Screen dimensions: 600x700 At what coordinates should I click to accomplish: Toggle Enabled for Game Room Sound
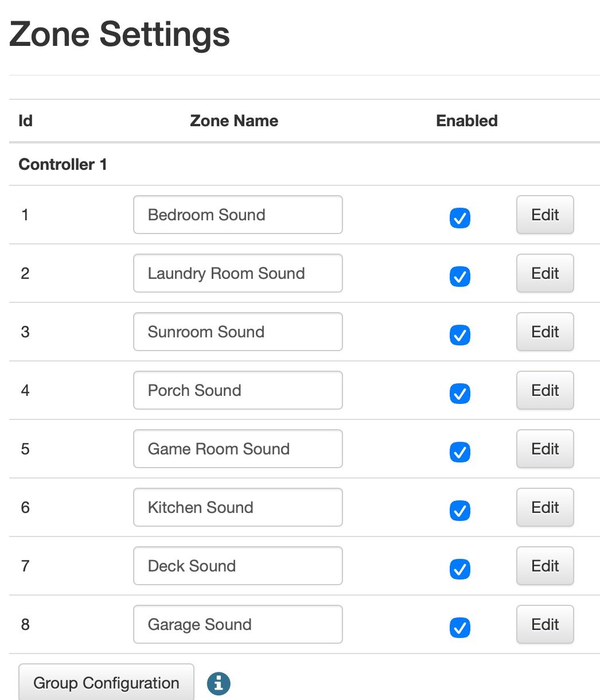(x=460, y=452)
